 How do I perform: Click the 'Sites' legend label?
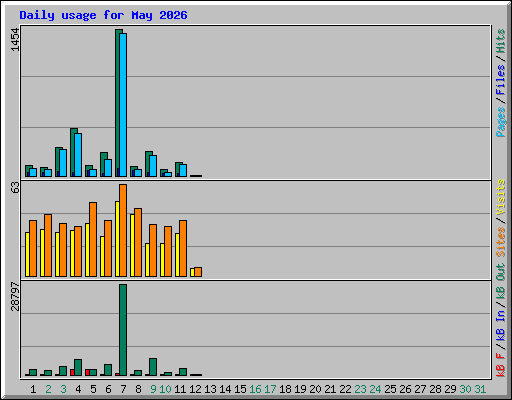501,242
